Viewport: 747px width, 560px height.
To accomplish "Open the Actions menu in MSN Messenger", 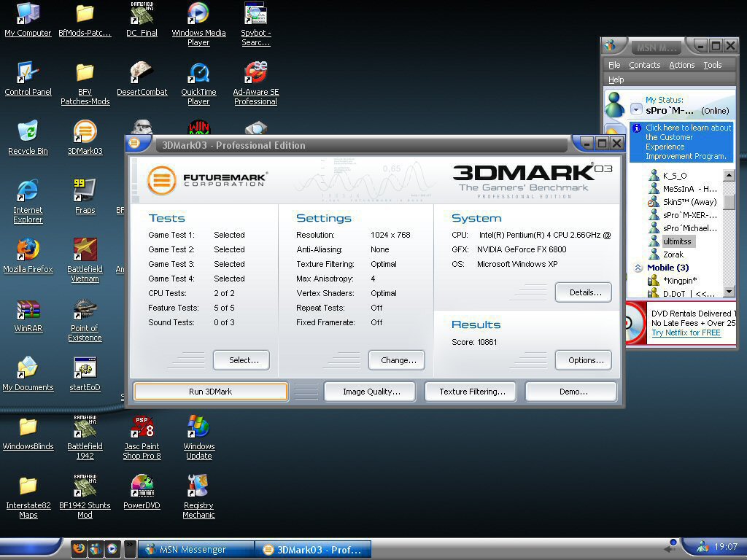I will coord(682,65).
